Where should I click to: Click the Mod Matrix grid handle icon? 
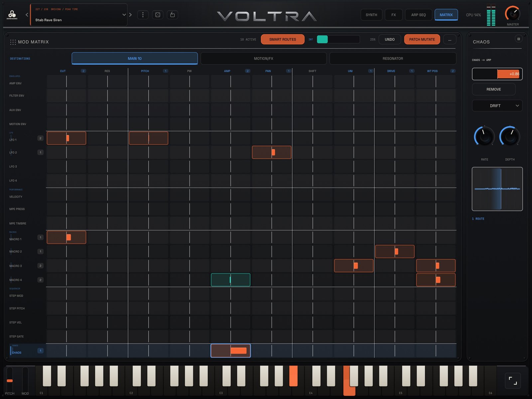pyautogui.click(x=13, y=42)
